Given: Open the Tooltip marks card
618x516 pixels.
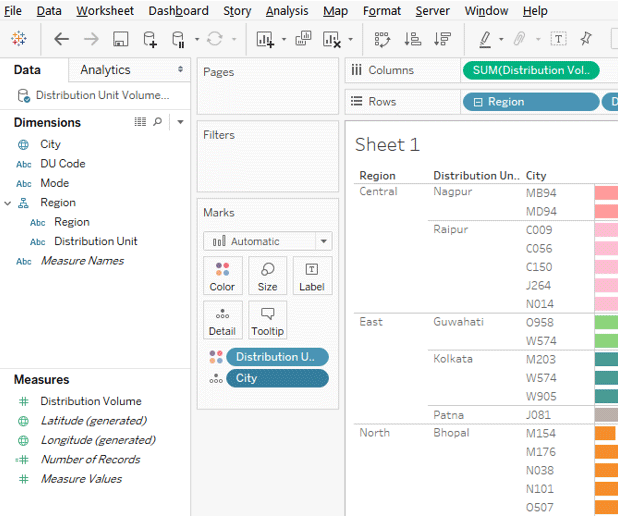Looking at the screenshot, I should point(268,320).
